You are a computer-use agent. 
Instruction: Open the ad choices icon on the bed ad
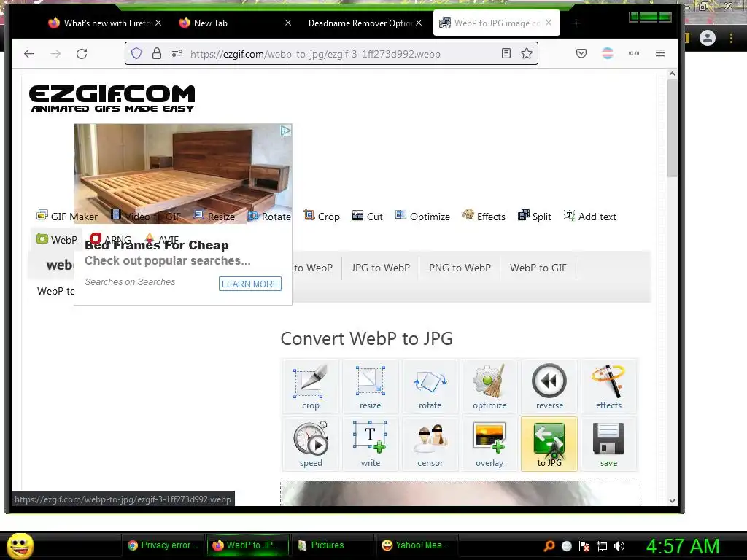coord(285,130)
